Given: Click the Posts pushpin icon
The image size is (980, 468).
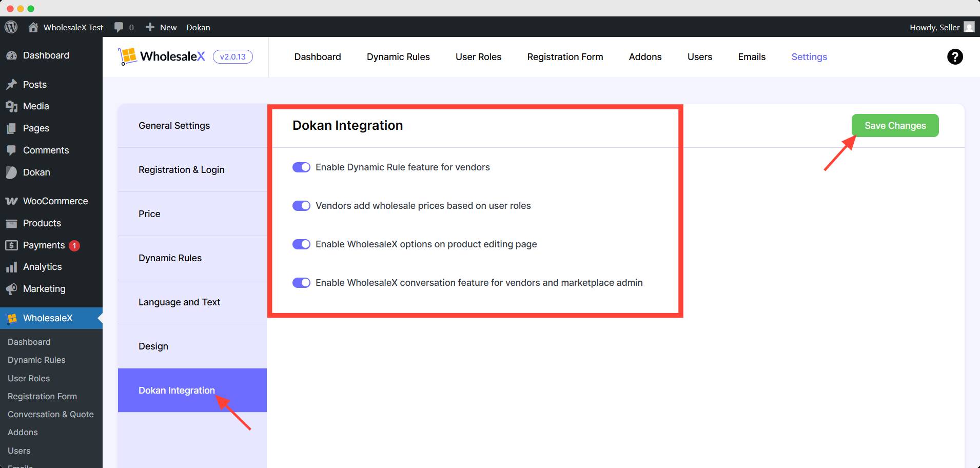Looking at the screenshot, I should point(11,85).
